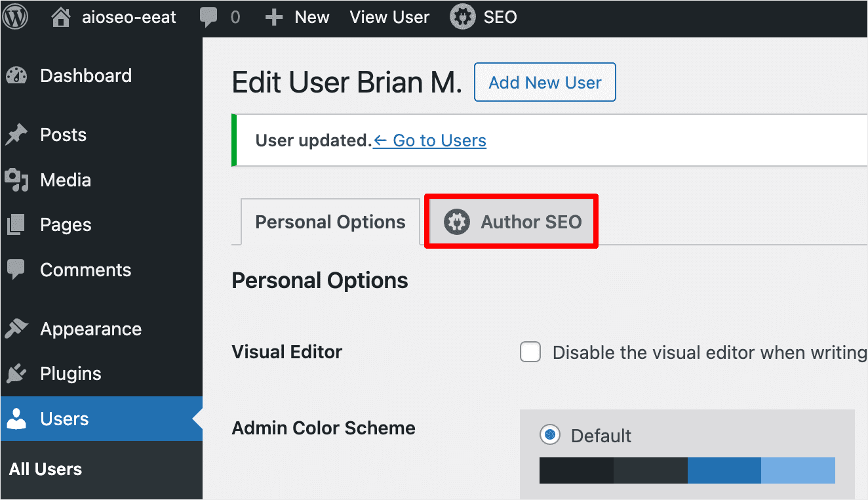Open the Personal Options tab
The image size is (868, 500).
point(330,221)
